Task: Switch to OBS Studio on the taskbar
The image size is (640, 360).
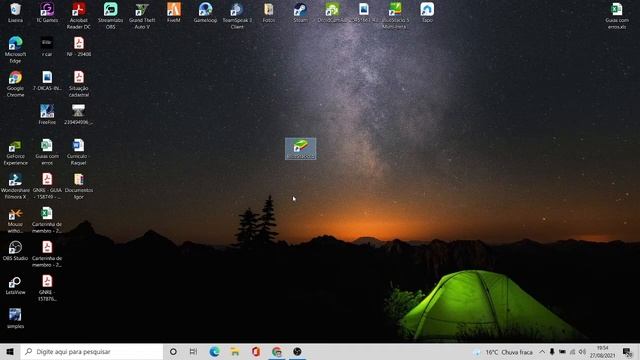Action: click(x=298, y=351)
